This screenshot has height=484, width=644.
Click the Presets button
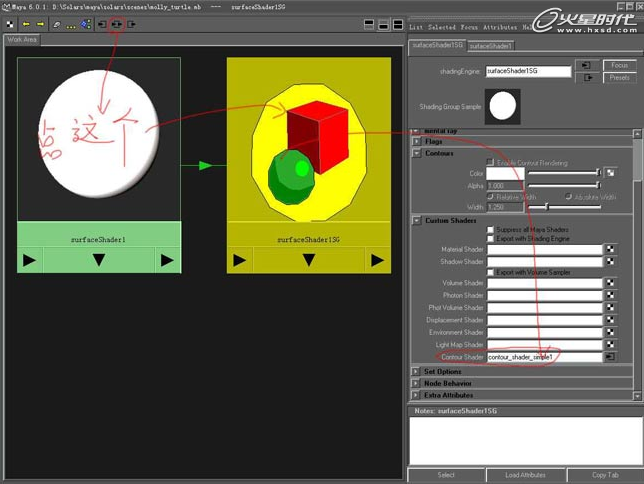click(619, 78)
